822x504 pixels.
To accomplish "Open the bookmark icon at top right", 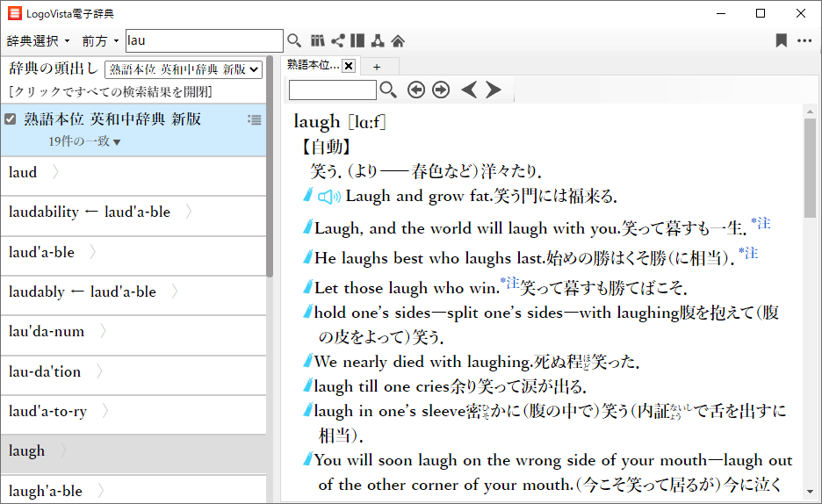I will [781, 40].
